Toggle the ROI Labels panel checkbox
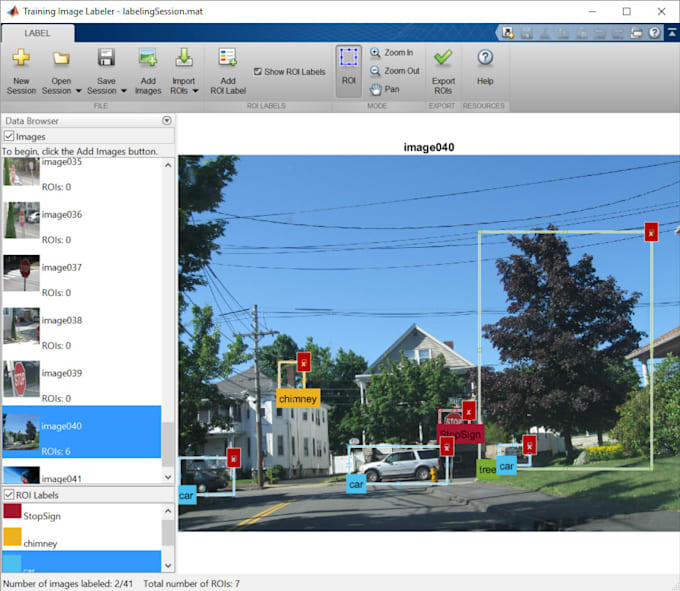 tap(9, 495)
